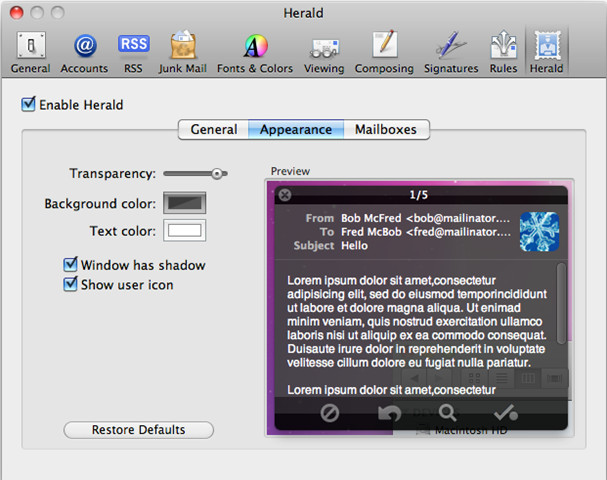
Task: Toggle Window has shadow checkbox
Action: [70, 264]
